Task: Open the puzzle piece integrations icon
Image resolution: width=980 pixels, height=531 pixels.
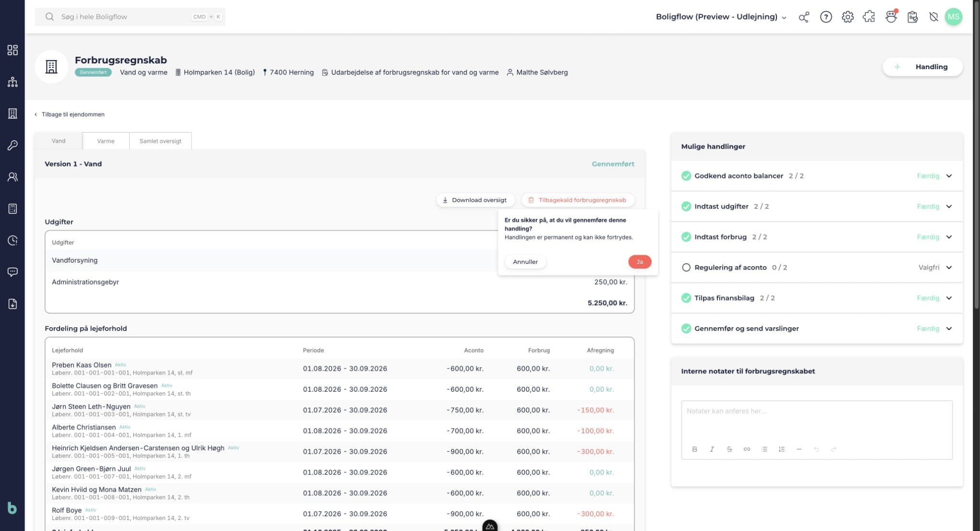Action: click(x=869, y=17)
